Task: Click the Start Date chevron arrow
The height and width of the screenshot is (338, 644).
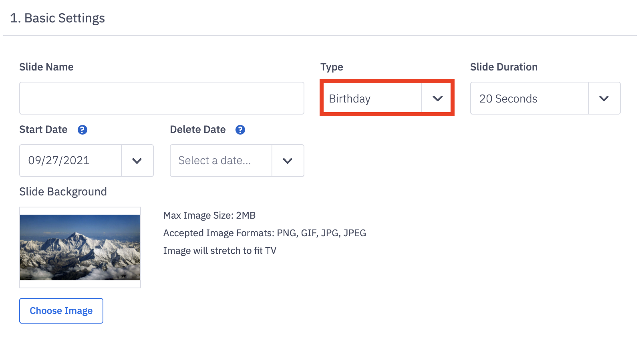Action: tap(137, 161)
